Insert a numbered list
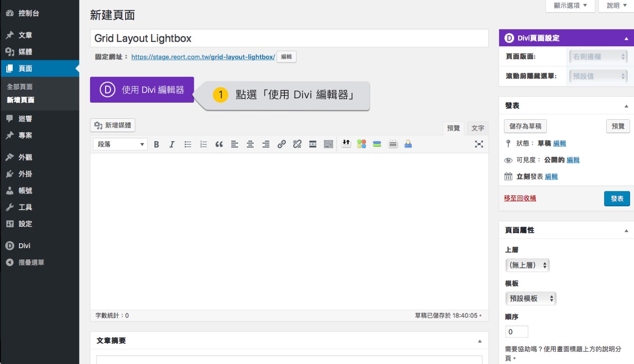 204,144
